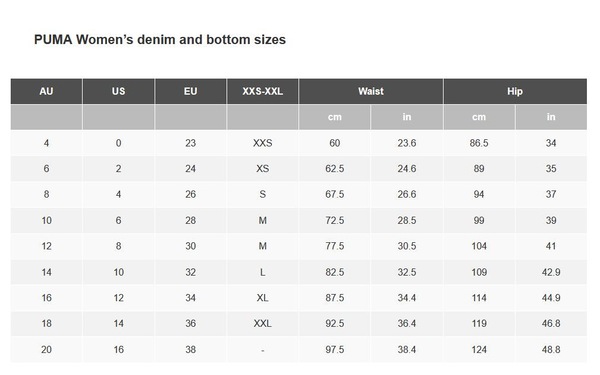Click the XL size cell
Image resolution: width=600 pixels, height=375 pixels.
click(x=262, y=298)
